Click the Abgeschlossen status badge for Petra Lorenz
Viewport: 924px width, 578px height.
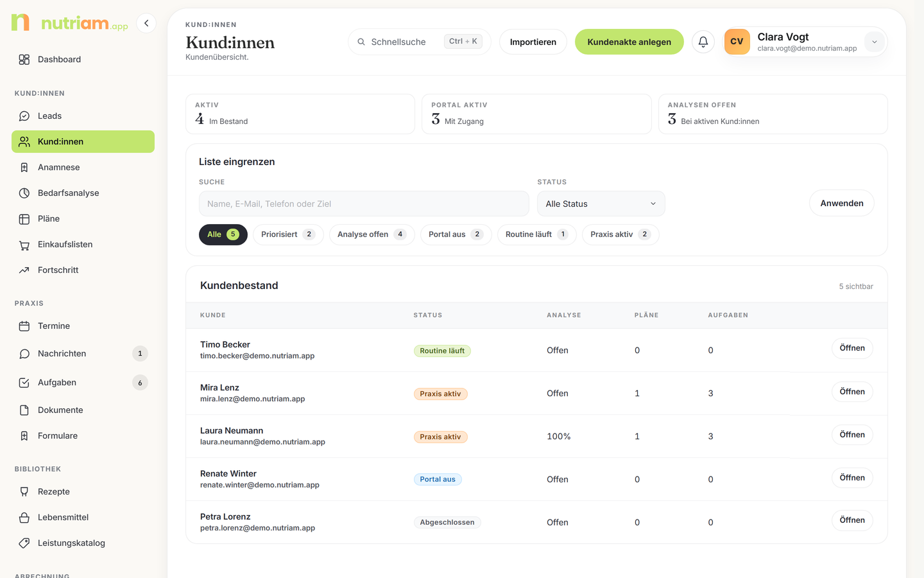447,523
